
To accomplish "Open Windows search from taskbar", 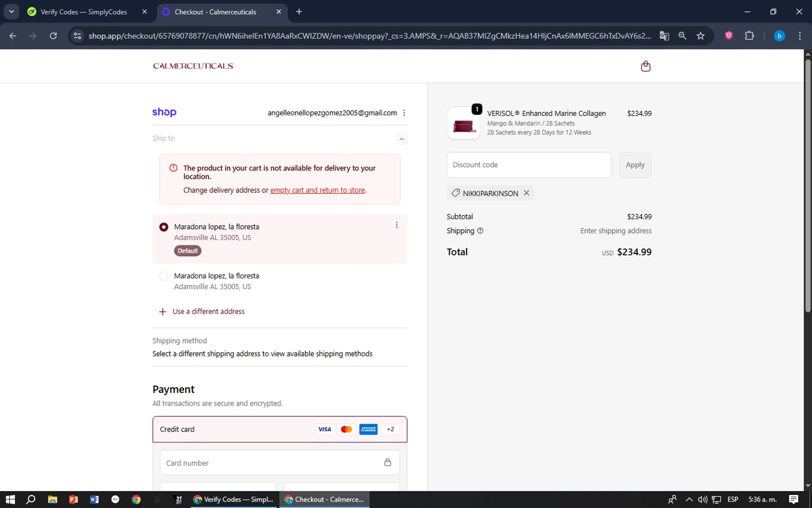I will coord(31,499).
